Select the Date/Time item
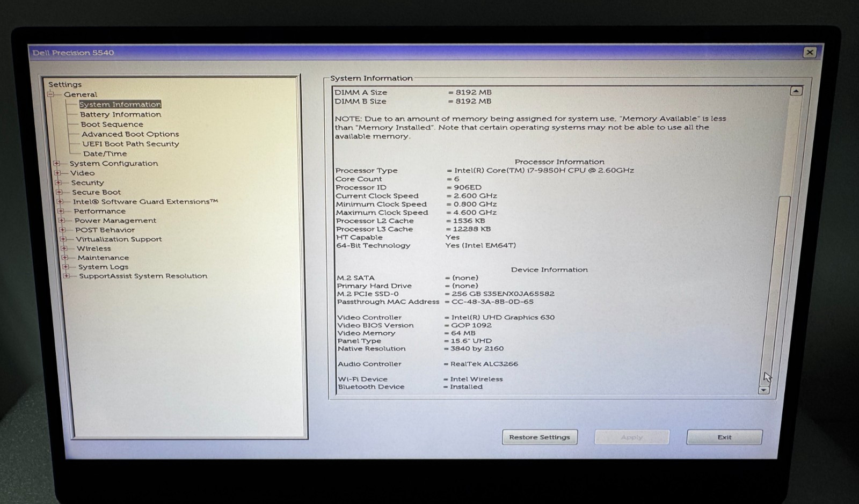Image resolution: width=859 pixels, height=504 pixels. [x=105, y=154]
